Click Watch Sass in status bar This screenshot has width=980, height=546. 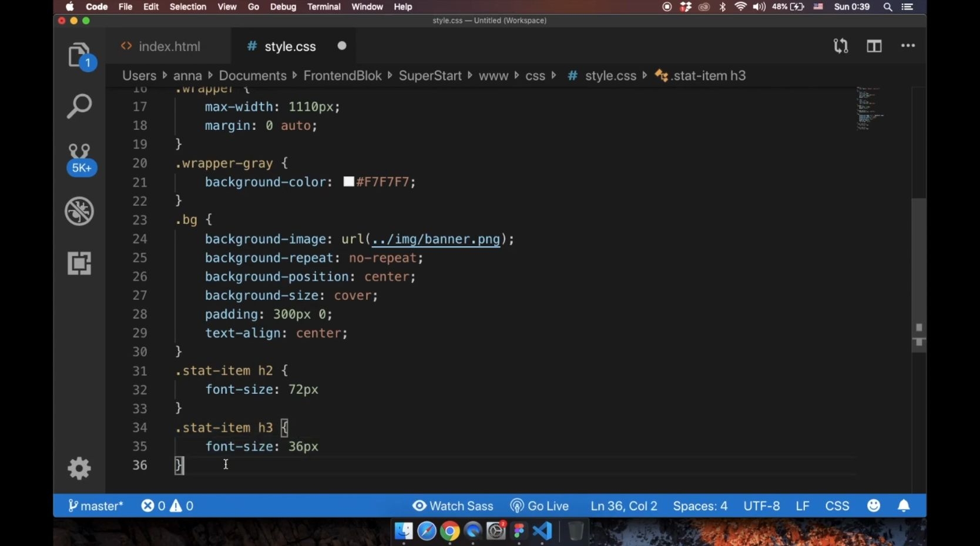click(x=453, y=506)
